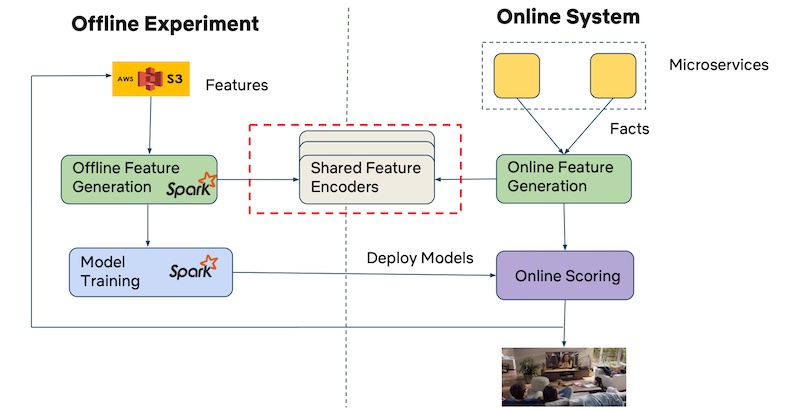Click the Spark logo in Offline Feature Generation

pyautogui.click(x=190, y=187)
